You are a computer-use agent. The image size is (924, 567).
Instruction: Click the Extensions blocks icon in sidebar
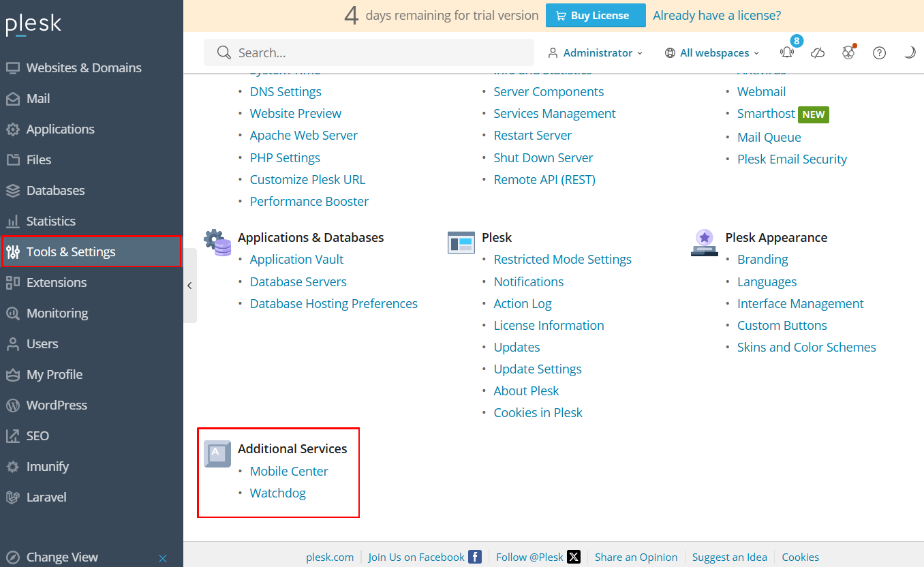tap(13, 283)
